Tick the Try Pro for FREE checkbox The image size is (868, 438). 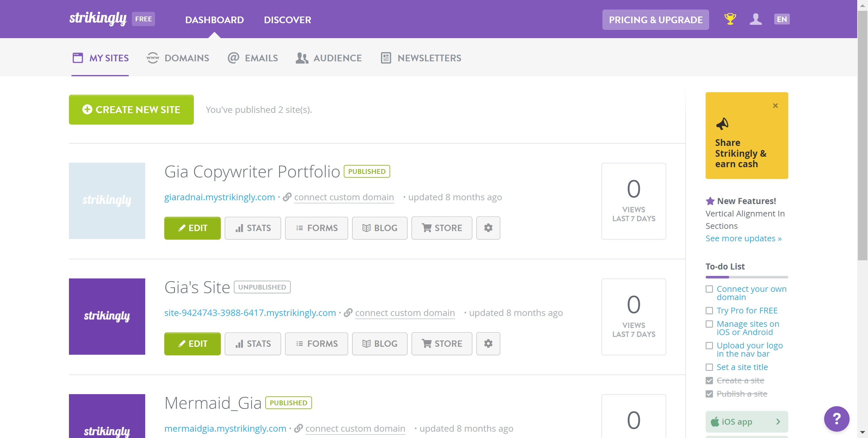click(x=709, y=311)
